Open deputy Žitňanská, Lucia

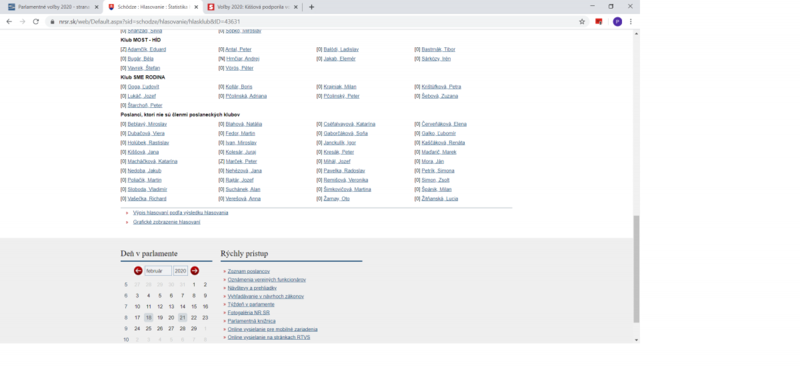(440, 198)
